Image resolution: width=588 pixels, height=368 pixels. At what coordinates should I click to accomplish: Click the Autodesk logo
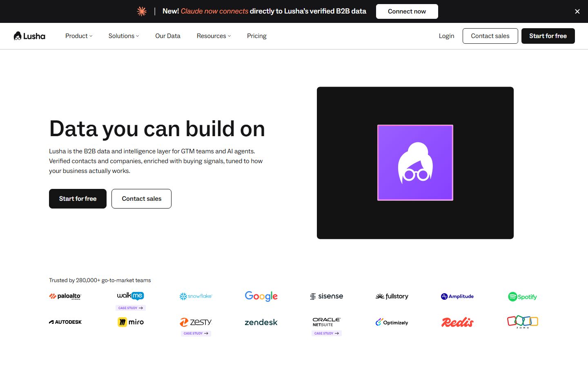click(x=65, y=322)
